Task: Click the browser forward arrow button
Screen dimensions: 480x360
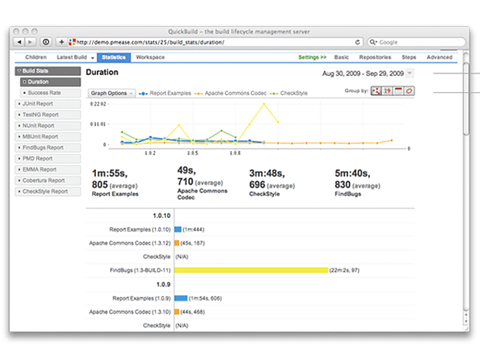Action: click(30, 42)
